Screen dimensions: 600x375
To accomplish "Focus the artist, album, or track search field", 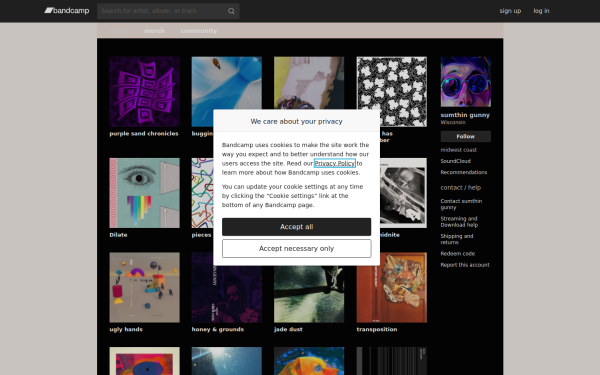I will click(x=168, y=11).
